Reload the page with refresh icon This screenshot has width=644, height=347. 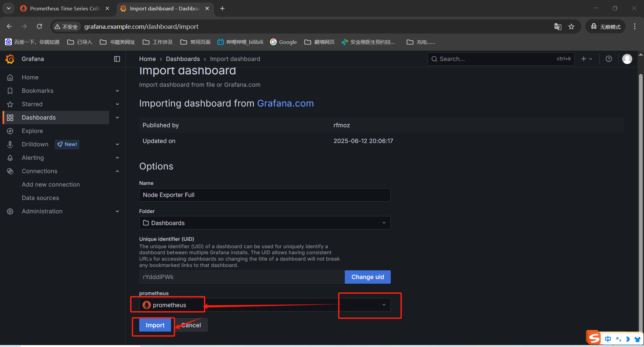40,26
